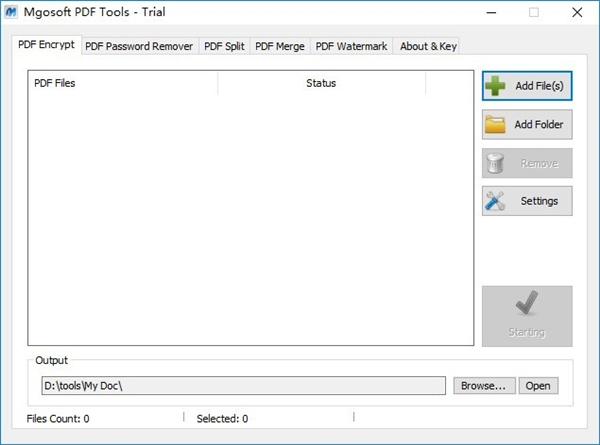Image resolution: width=600 pixels, height=445 pixels.
Task: Click the Selected: 0 status text
Action: click(x=222, y=419)
